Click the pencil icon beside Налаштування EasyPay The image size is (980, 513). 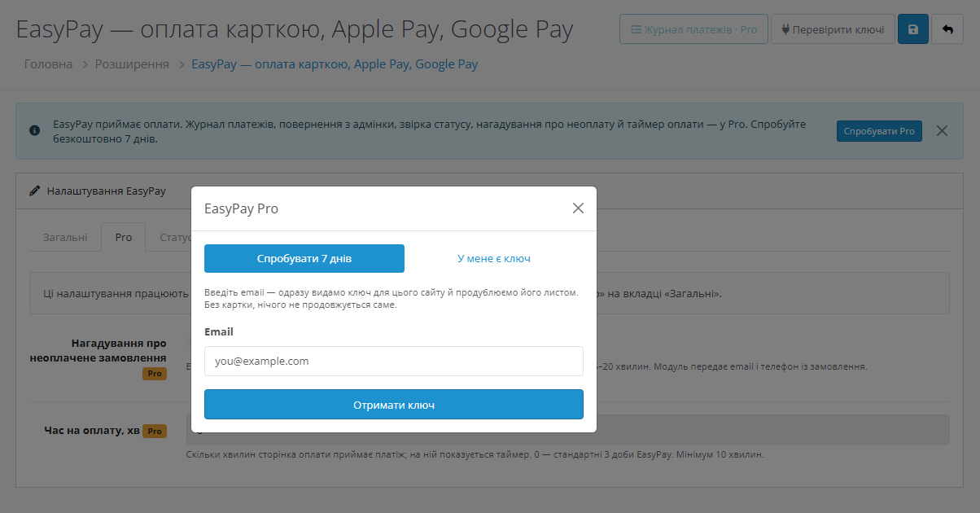tap(34, 191)
